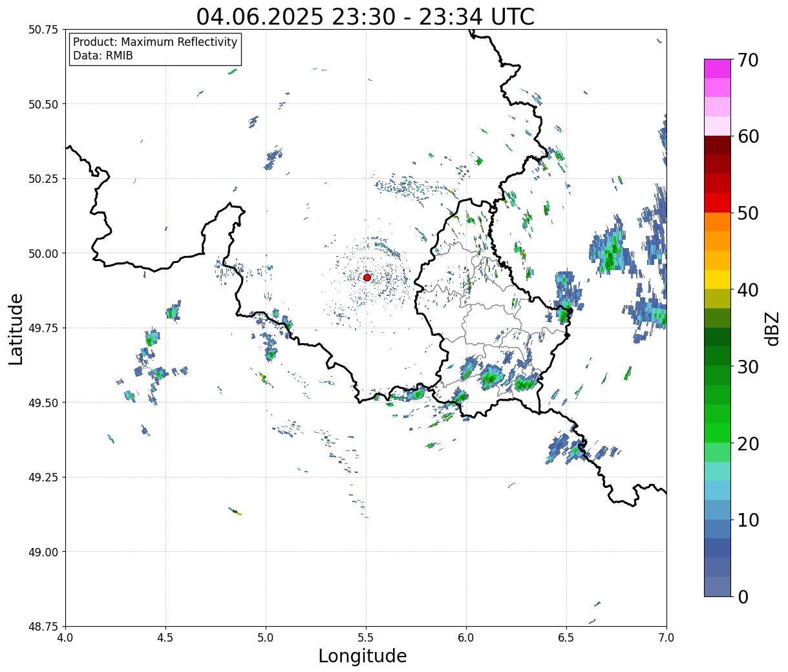Click colorbar tick label 70
The width and height of the screenshot is (788, 672).
[x=748, y=60]
